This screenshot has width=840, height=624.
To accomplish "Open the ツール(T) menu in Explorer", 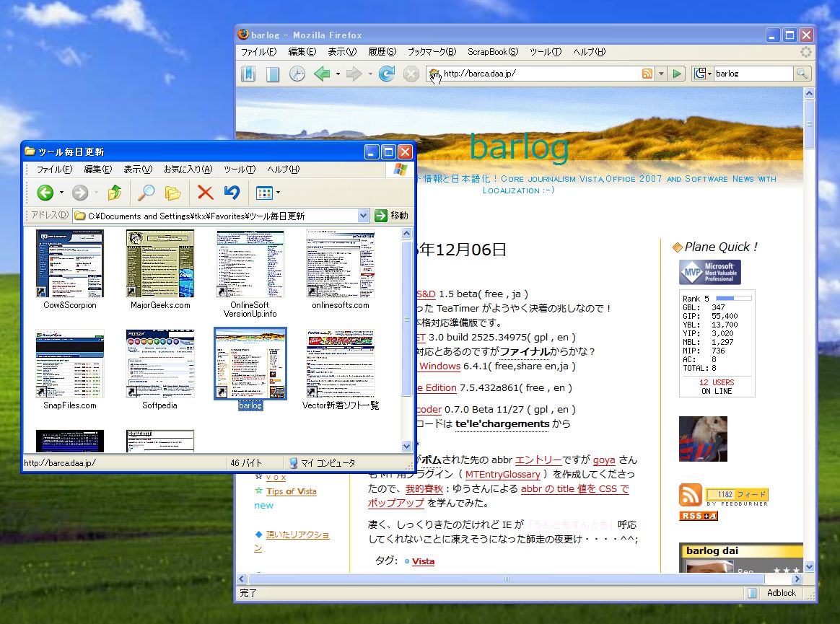I will click(x=240, y=170).
